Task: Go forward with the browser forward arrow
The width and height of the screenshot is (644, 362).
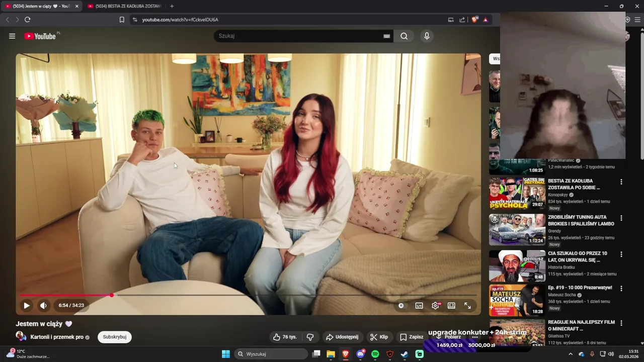Action: tap(17, 20)
